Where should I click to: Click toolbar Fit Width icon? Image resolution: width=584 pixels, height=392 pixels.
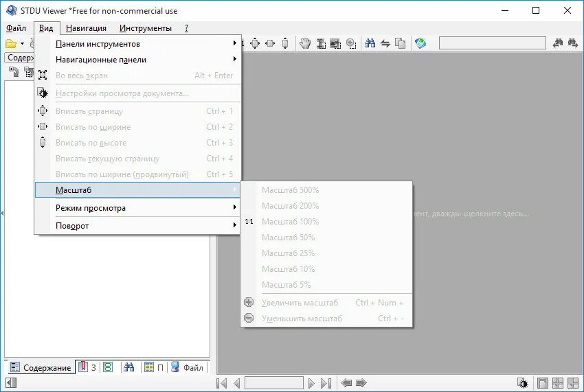click(270, 43)
